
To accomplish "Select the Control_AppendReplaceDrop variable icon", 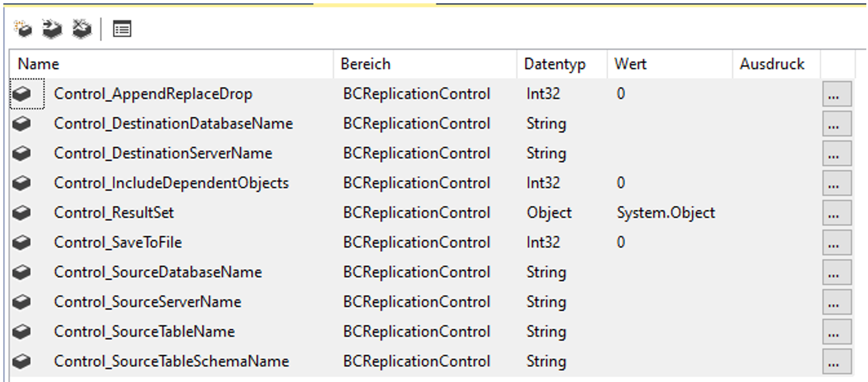I will click(x=22, y=94).
